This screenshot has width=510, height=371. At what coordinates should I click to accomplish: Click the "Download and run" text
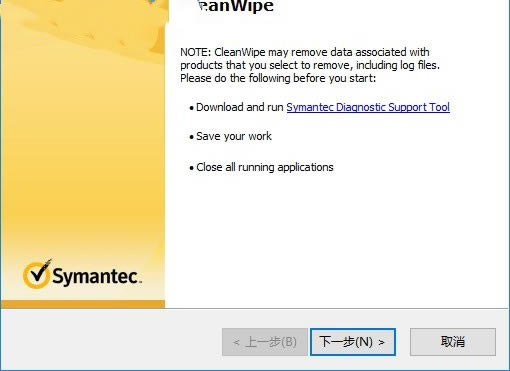tap(240, 107)
